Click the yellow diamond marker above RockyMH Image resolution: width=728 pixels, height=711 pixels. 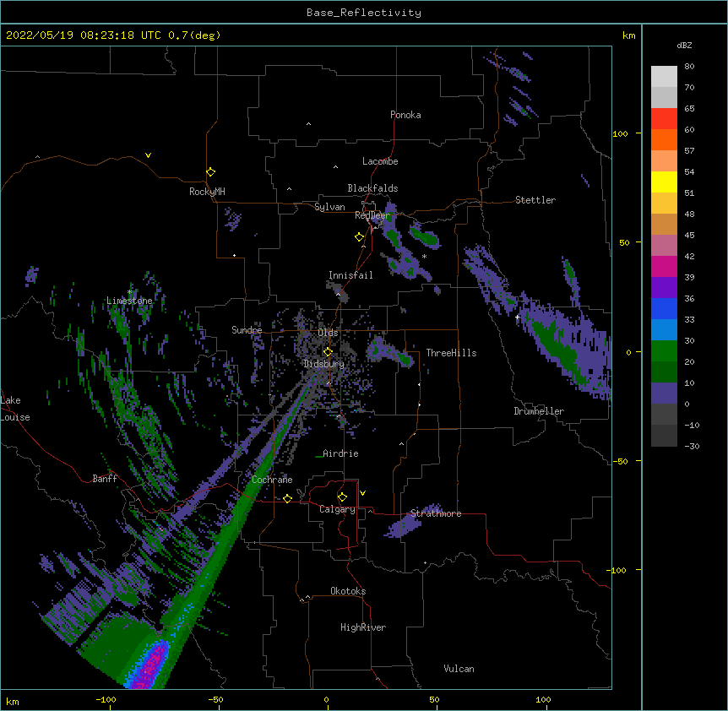(210, 172)
